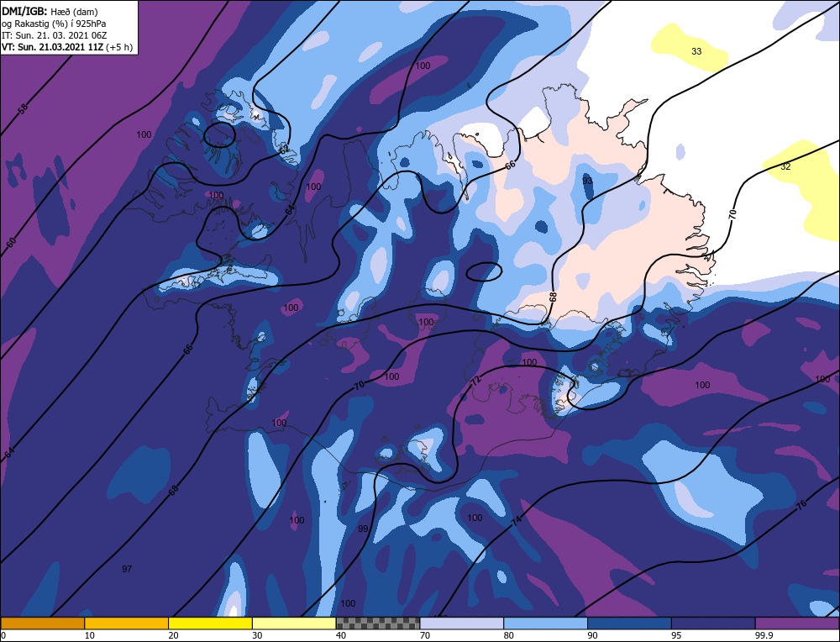Click the checkered 40–70 legend swatch
The width and height of the screenshot is (840, 642).
tap(378, 623)
